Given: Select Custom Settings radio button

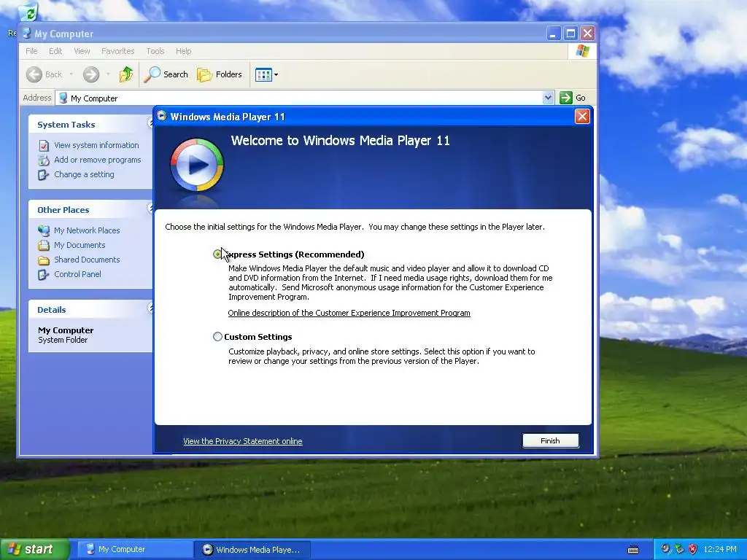Looking at the screenshot, I should coord(217,337).
